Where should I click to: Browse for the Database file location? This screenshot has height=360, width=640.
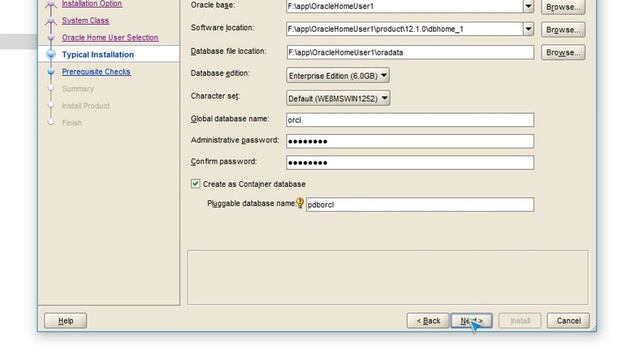tap(563, 53)
